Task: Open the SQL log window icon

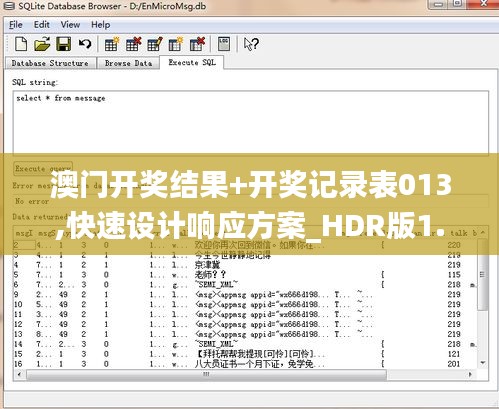Action: coord(224,44)
